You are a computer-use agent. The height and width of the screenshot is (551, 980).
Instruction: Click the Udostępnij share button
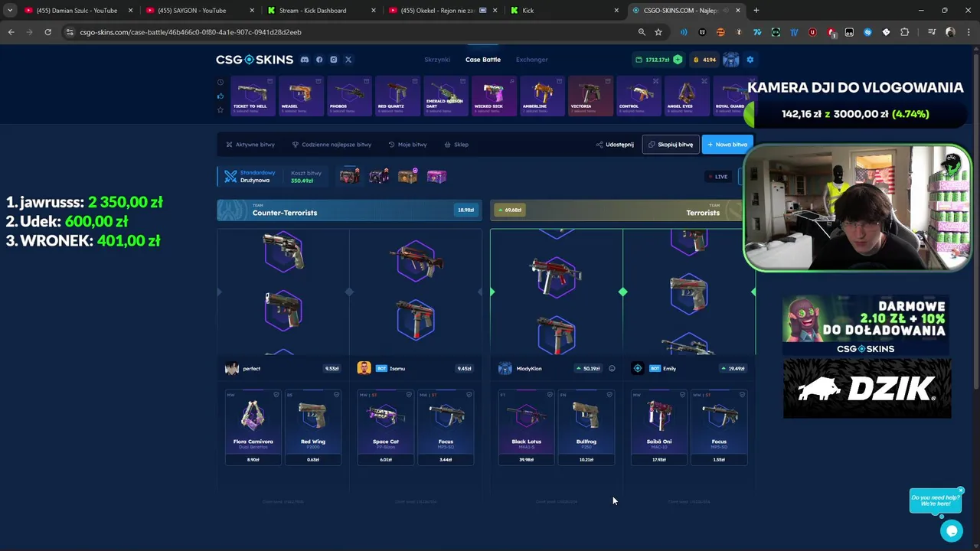[x=615, y=145]
